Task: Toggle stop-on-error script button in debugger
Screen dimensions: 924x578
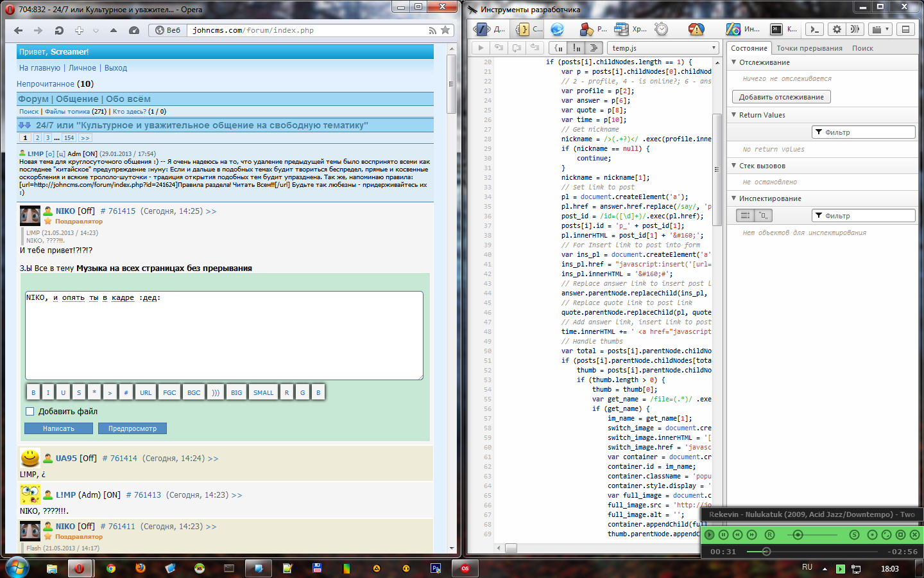Action: (x=576, y=48)
